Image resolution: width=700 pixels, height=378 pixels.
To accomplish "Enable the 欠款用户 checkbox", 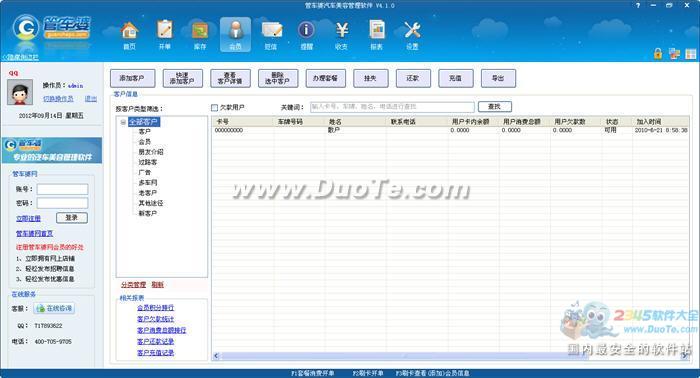I will point(214,108).
